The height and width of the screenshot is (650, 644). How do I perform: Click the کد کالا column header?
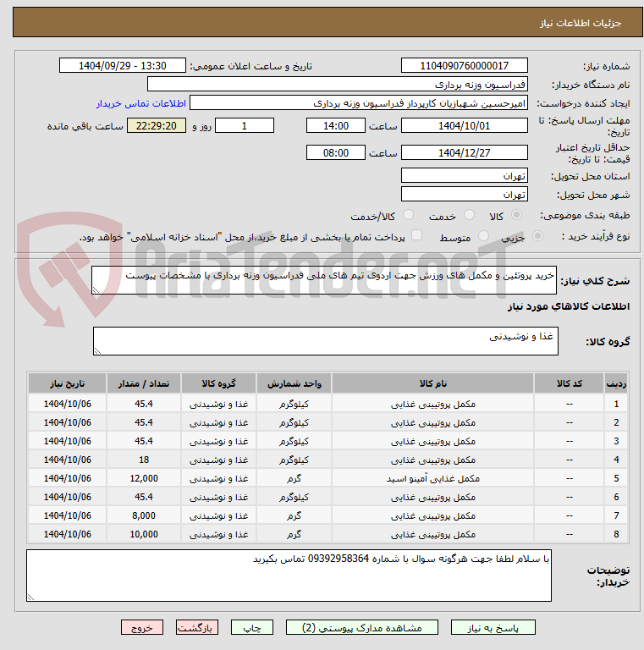pyautogui.click(x=569, y=383)
